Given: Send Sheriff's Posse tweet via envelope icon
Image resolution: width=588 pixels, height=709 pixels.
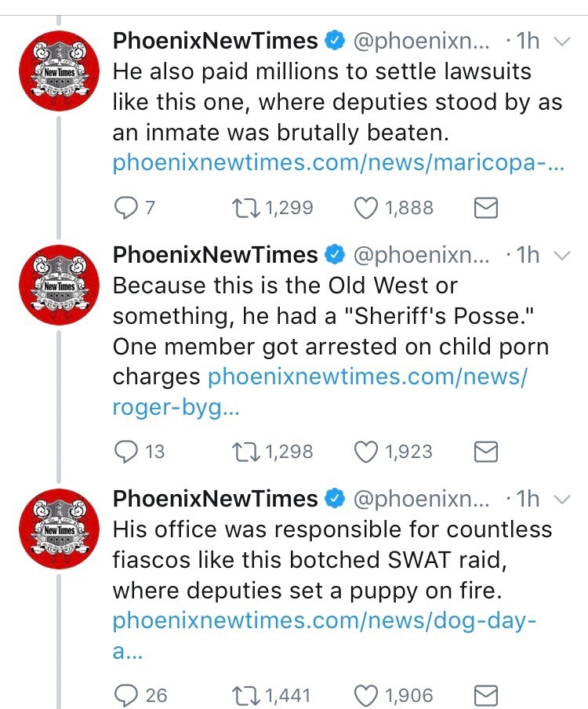Looking at the screenshot, I should pos(487,452).
